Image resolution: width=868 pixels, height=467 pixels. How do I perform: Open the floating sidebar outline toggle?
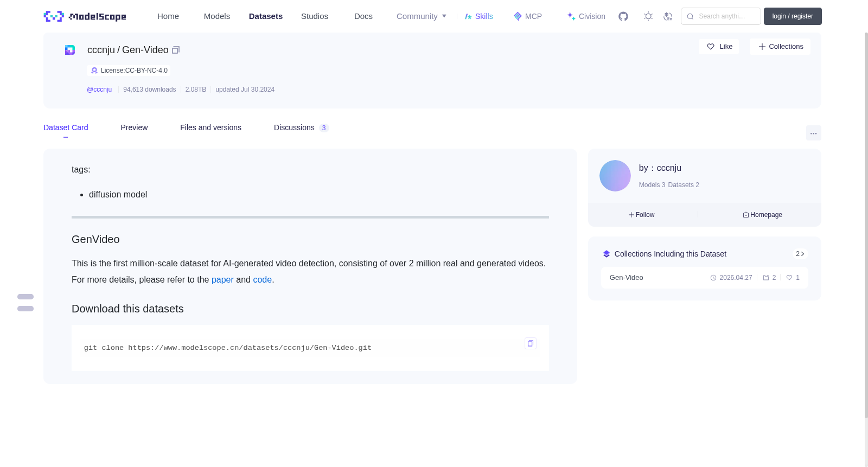pos(25,303)
